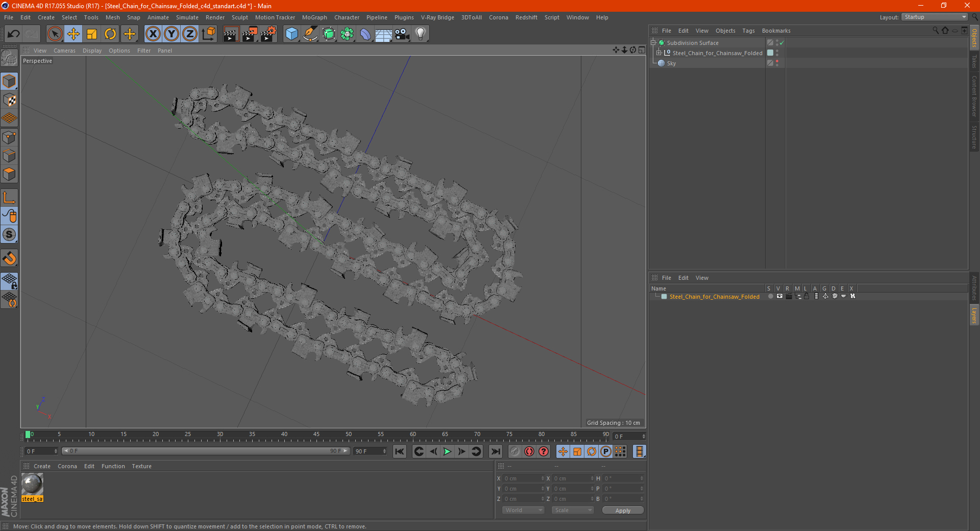Select the Scale tool

(x=92, y=34)
